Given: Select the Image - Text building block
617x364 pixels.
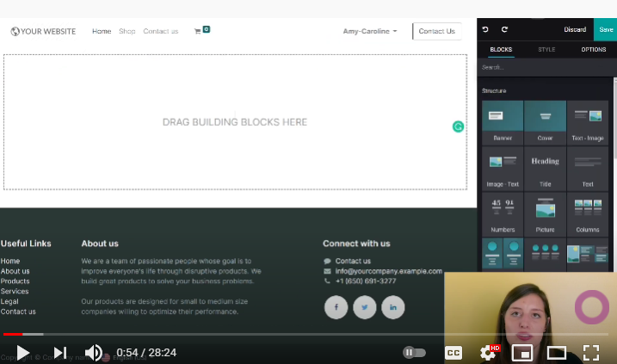Looking at the screenshot, I should (x=503, y=169).
